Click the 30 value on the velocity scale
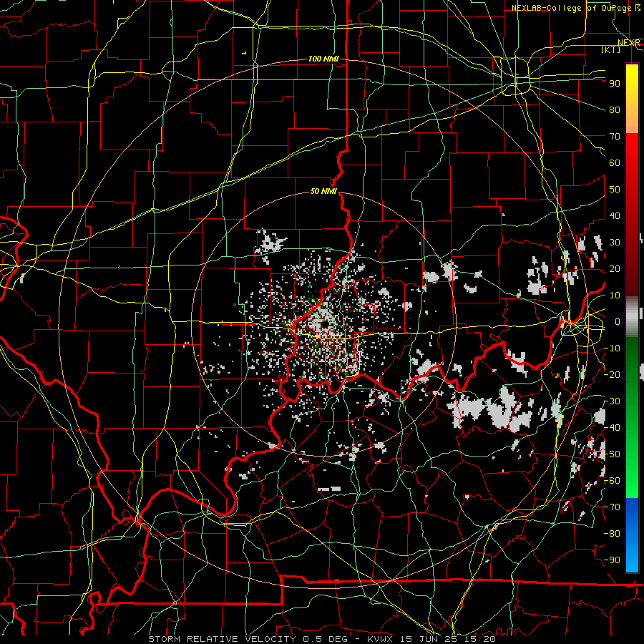Viewport: 644px width, 644px height. 615,243
